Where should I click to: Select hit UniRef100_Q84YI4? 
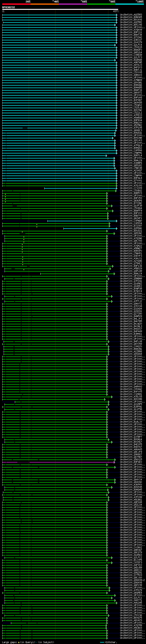(131, 480)
